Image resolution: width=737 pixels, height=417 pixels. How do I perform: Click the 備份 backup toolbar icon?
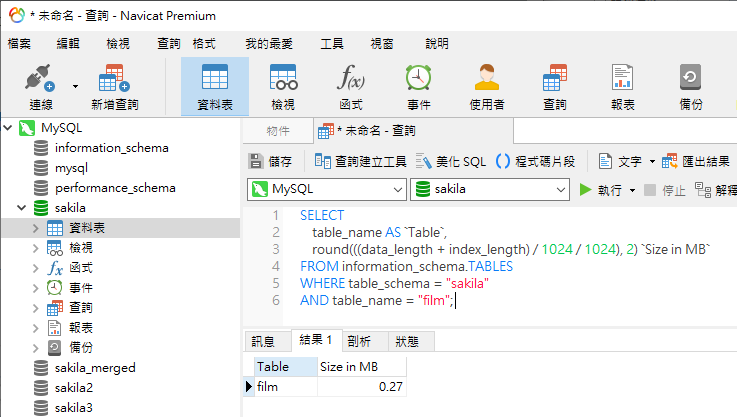click(x=690, y=80)
